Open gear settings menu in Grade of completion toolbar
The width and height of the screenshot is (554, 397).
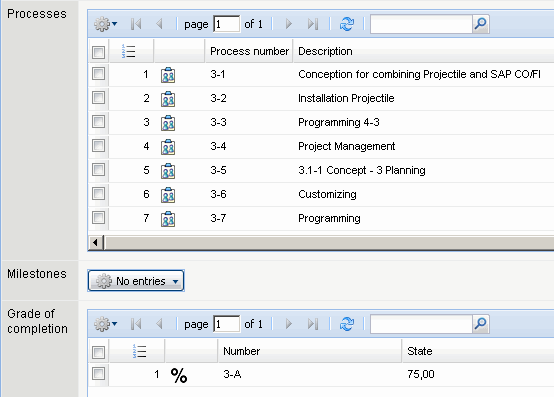[x=105, y=324]
